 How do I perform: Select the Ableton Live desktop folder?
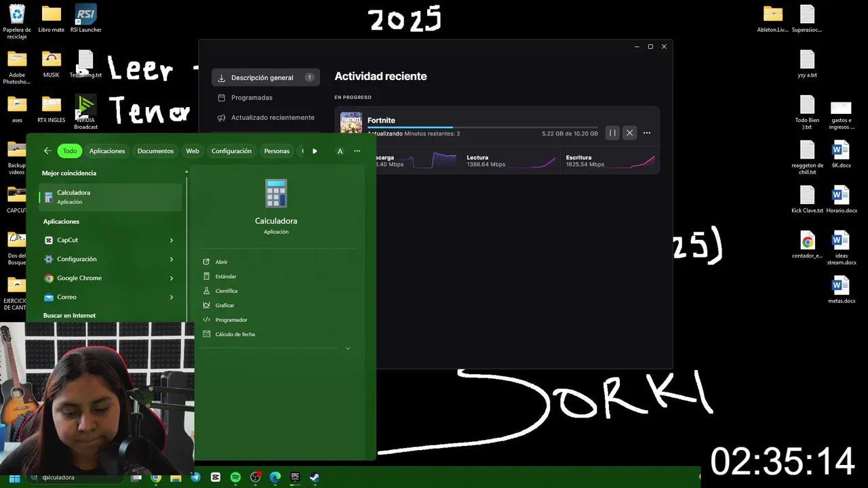(x=773, y=19)
